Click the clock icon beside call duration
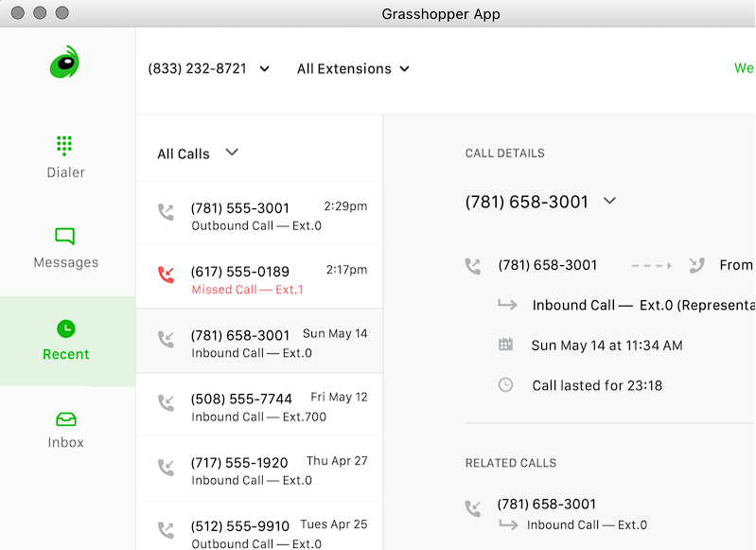 (x=506, y=385)
